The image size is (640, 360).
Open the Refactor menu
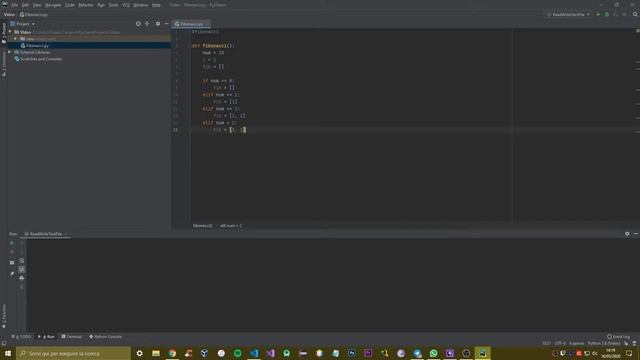pyautogui.click(x=86, y=5)
